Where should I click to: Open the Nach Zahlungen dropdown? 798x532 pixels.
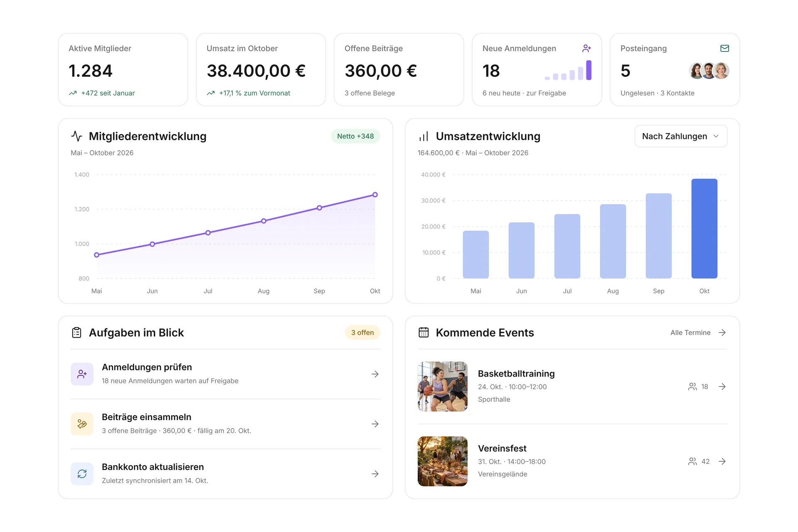[x=681, y=136]
